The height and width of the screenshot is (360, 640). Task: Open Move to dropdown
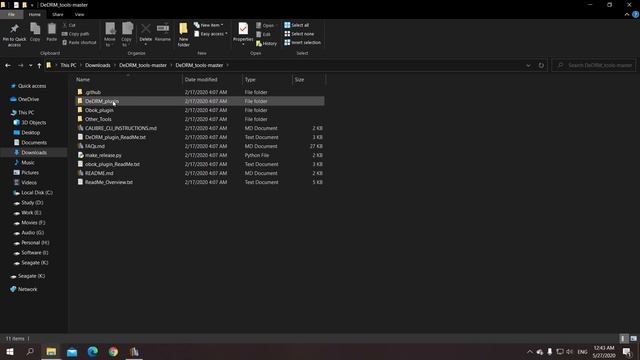point(110,35)
